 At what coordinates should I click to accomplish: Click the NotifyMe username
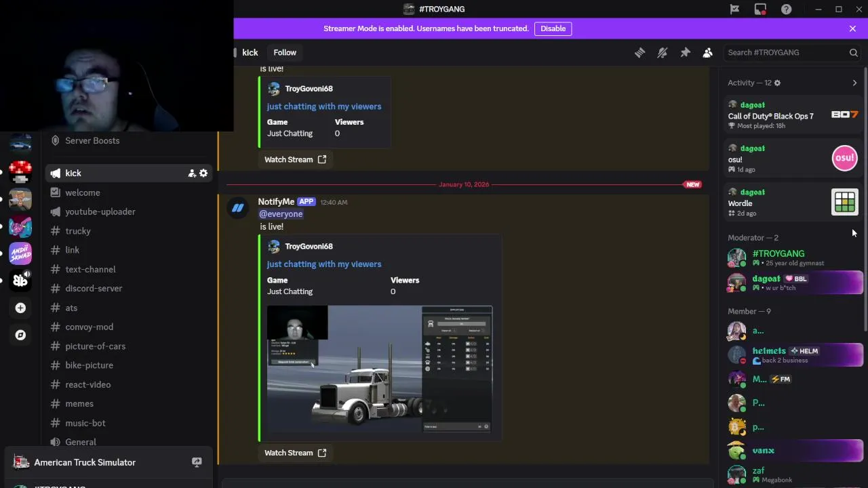(x=276, y=201)
